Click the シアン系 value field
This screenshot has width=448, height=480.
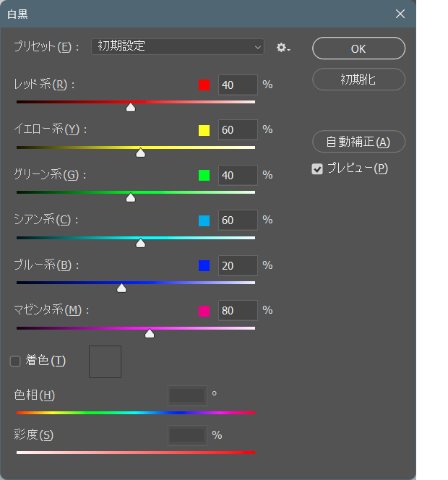237,220
